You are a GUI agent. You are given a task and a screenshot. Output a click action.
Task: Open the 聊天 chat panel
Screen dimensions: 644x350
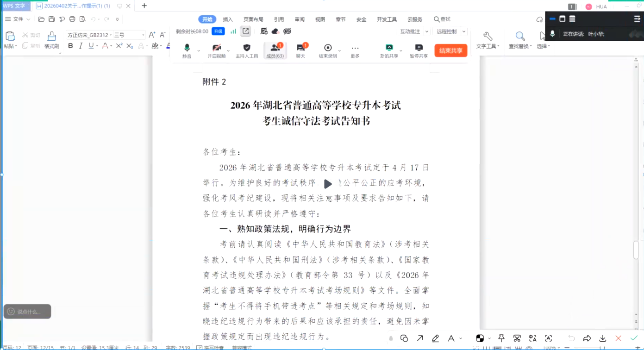click(300, 50)
